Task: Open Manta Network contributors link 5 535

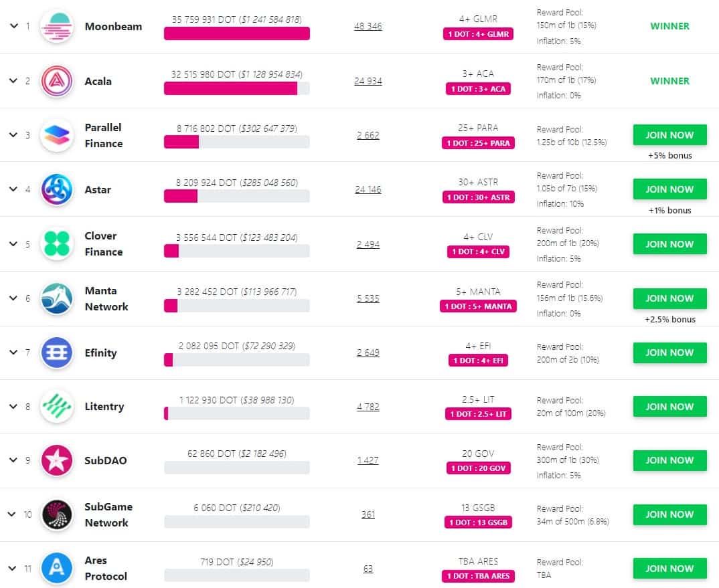Action: click(x=368, y=299)
